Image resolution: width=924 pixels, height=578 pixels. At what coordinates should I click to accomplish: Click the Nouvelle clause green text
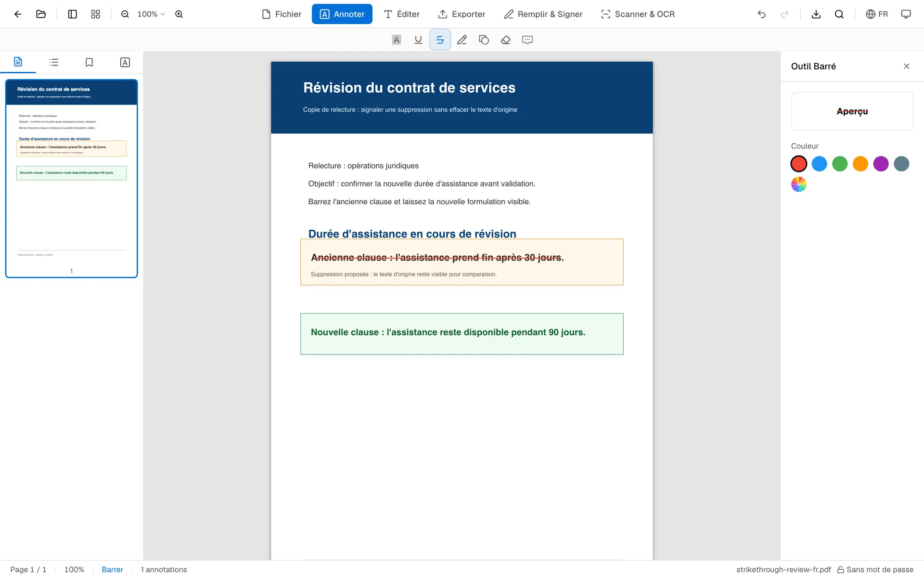(448, 332)
